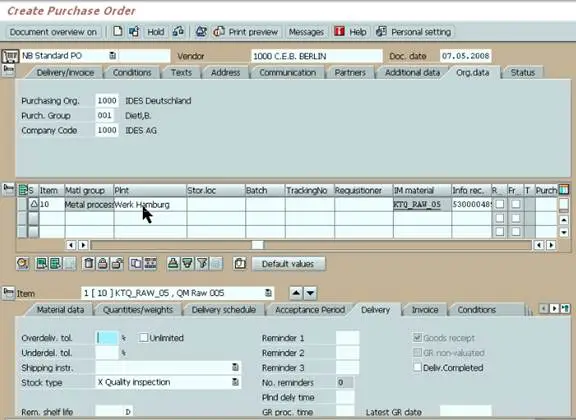
Task: Click the table column configuration icon
Action: (x=564, y=190)
